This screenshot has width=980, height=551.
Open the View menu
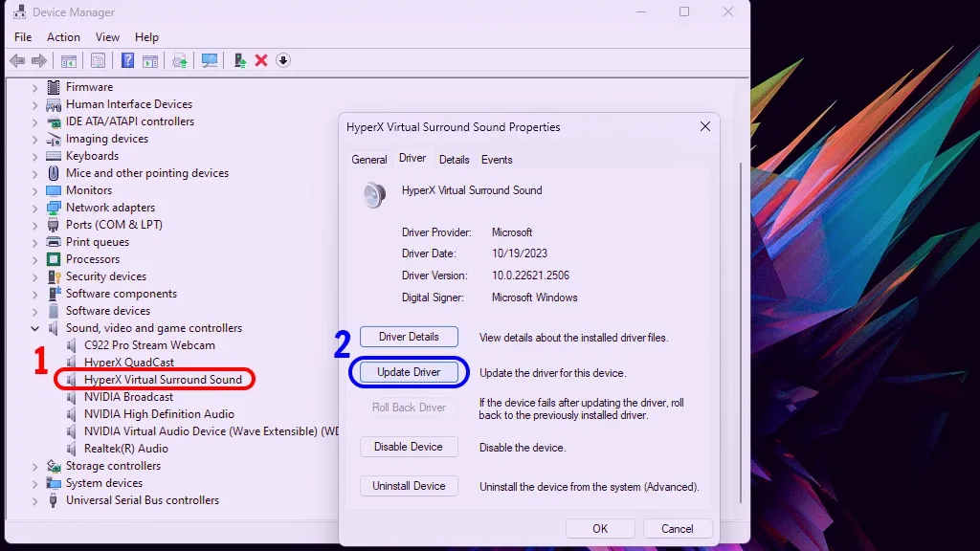point(107,37)
